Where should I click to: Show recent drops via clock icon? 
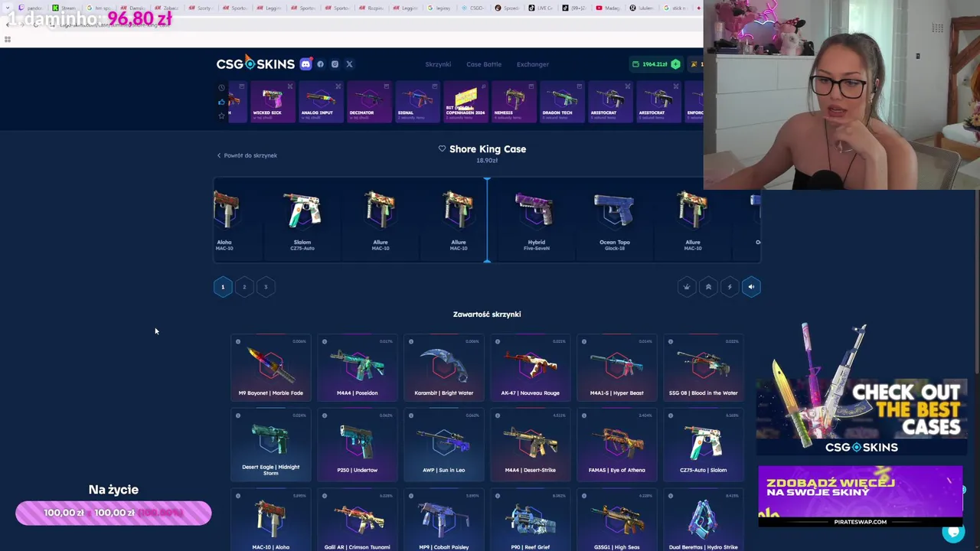point(221,88)
